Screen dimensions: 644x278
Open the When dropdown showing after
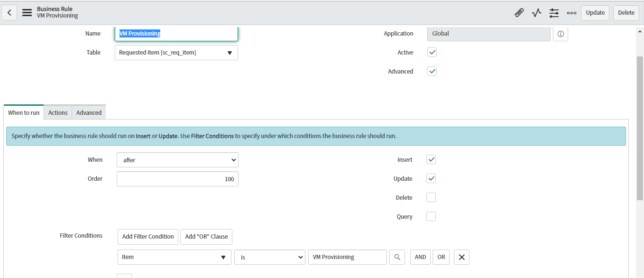[177, 160]
